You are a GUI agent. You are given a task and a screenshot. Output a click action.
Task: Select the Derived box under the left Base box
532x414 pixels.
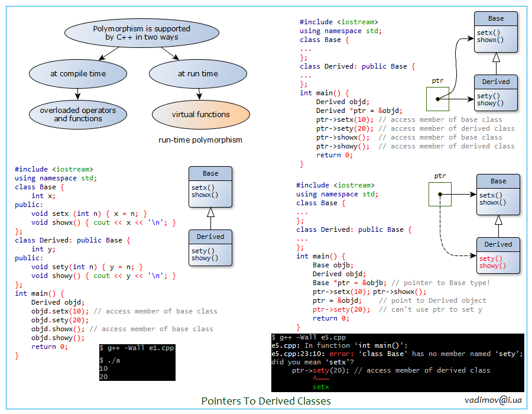click(210, 248)
